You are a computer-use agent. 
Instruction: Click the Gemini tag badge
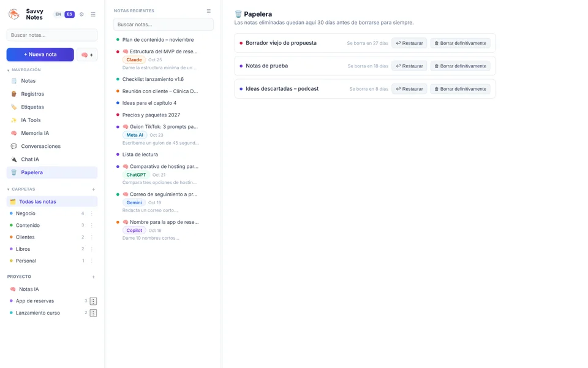click(134, 202)
